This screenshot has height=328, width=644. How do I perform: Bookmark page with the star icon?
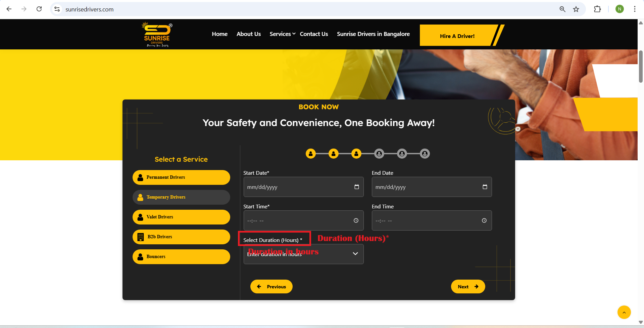[x=576, y=9]
